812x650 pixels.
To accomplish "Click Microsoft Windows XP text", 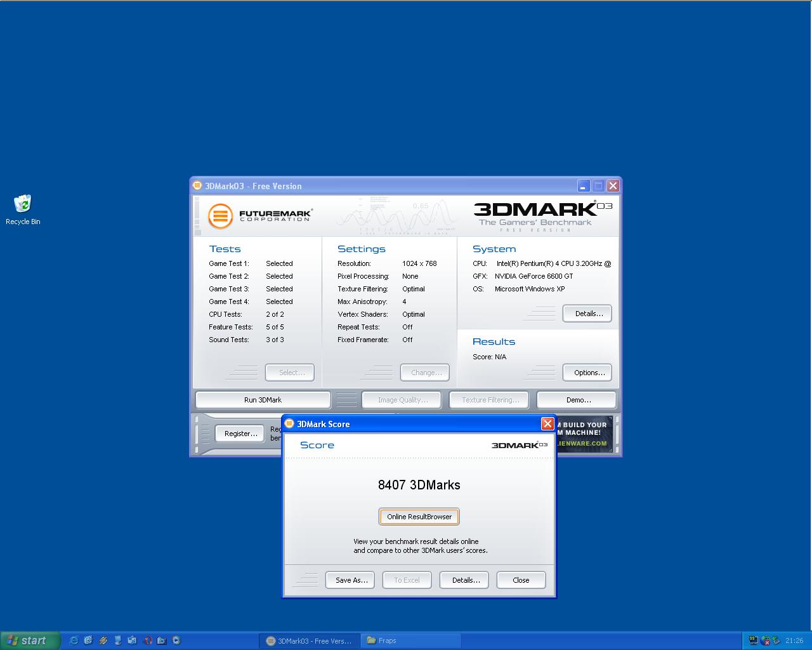I will (530, 289).
